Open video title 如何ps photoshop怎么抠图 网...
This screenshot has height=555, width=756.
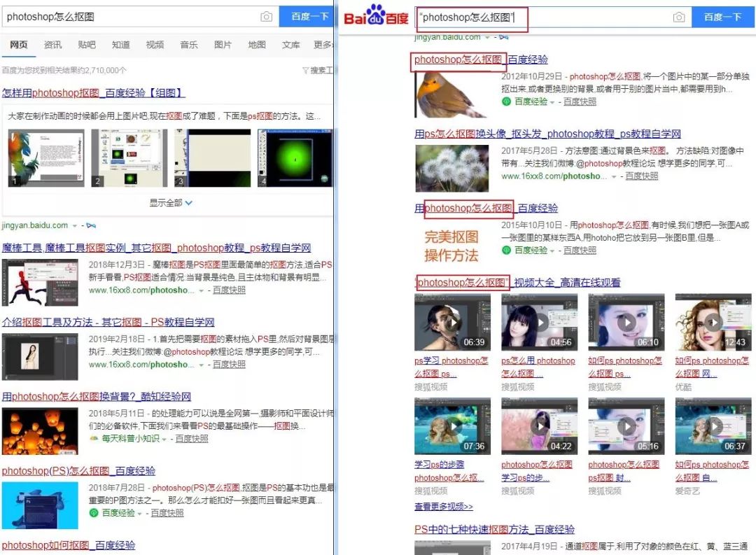click(x=712, y=367)
